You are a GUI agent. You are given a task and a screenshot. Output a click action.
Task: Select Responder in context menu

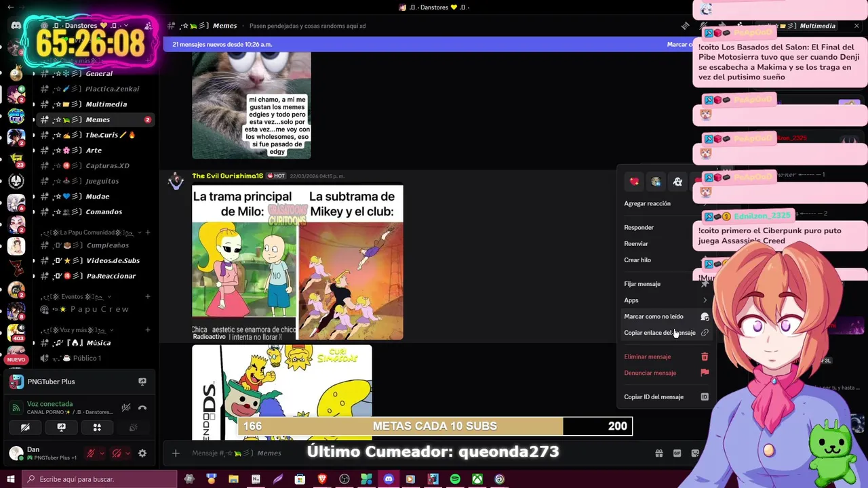coord(665,228)
